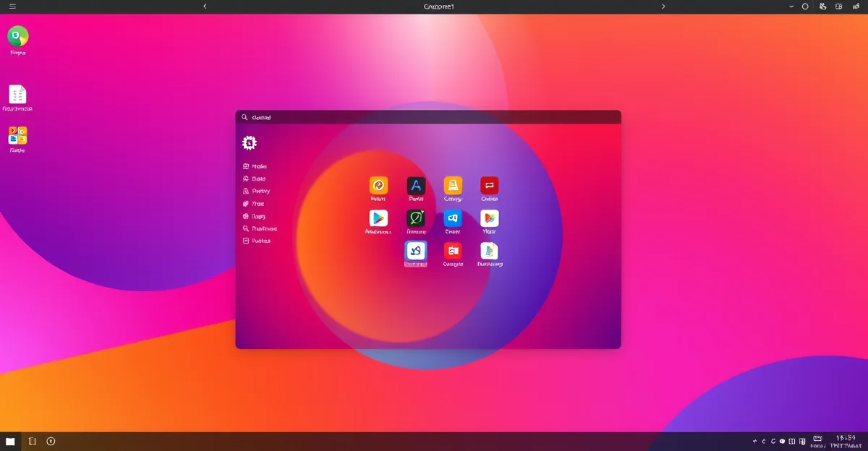Open the orange swirl app in the launcher grid
This screenshot has width=868, height=451.
378,185
